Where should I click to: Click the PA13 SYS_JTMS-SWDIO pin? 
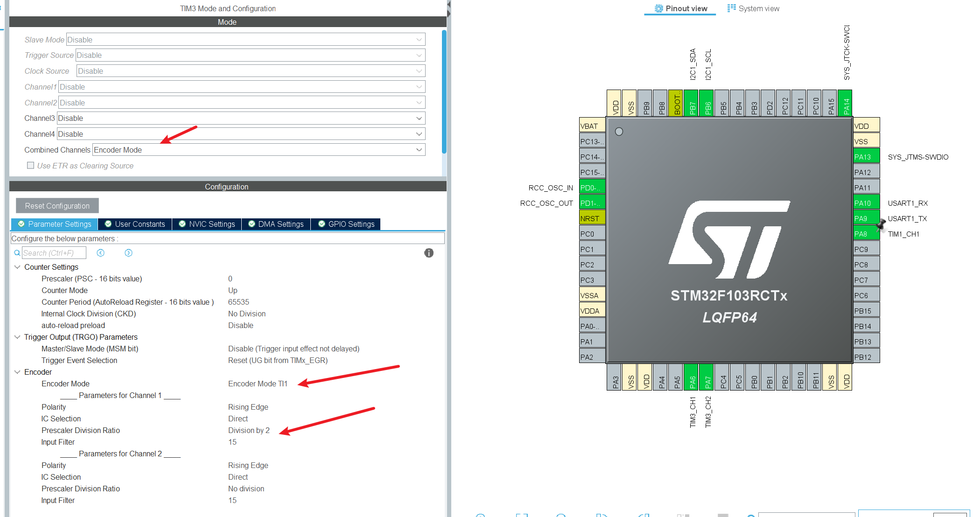click(x=866, y=157)
